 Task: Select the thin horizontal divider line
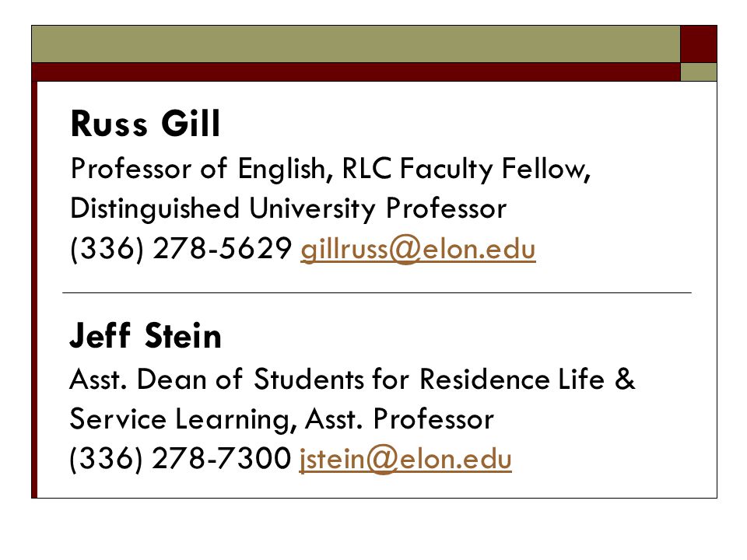click(377, 293)
